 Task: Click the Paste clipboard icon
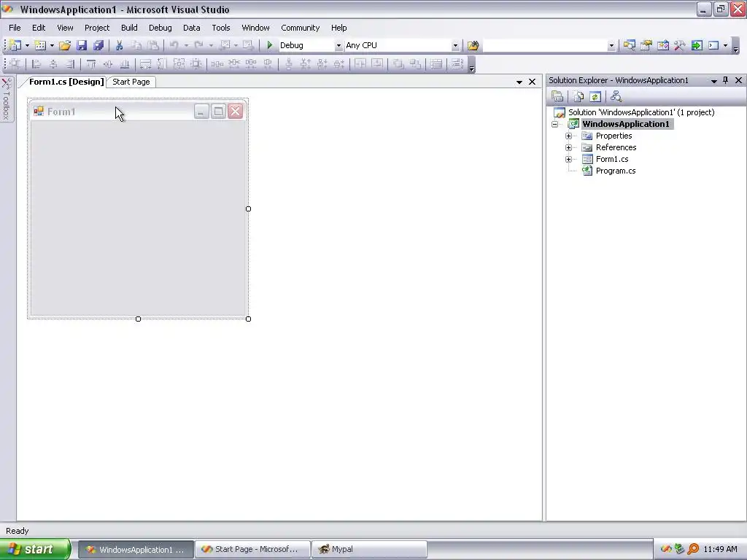[x=153, y=45]
